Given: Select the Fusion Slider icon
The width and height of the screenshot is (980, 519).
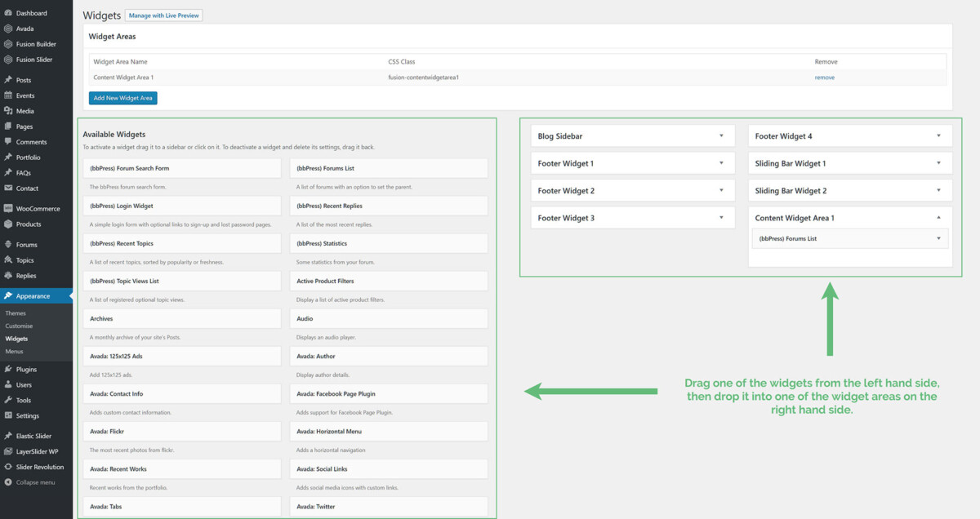Looking at the screenshot, I should (x=8, y=59).
